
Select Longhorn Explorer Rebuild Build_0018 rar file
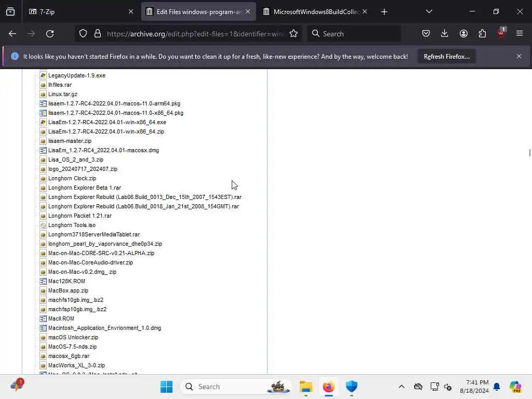(144, 206)
